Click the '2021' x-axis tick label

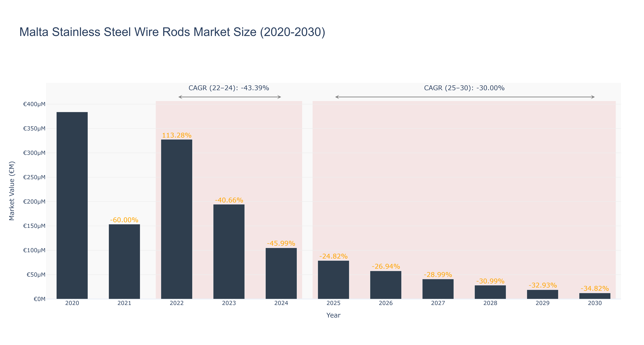[x=124, y=303]
